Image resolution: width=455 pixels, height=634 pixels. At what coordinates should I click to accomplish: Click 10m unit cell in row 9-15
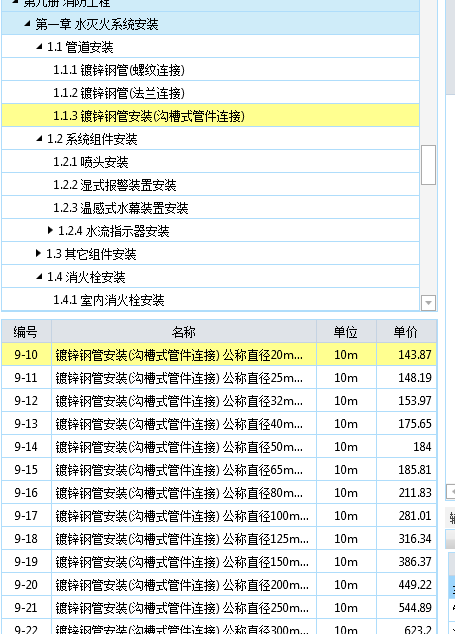346,470
